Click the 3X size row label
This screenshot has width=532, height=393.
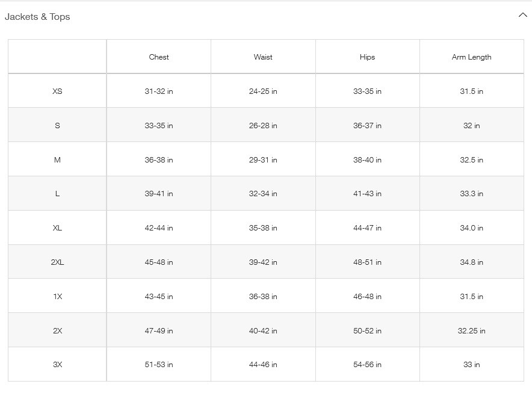click(x=58, y=365)
